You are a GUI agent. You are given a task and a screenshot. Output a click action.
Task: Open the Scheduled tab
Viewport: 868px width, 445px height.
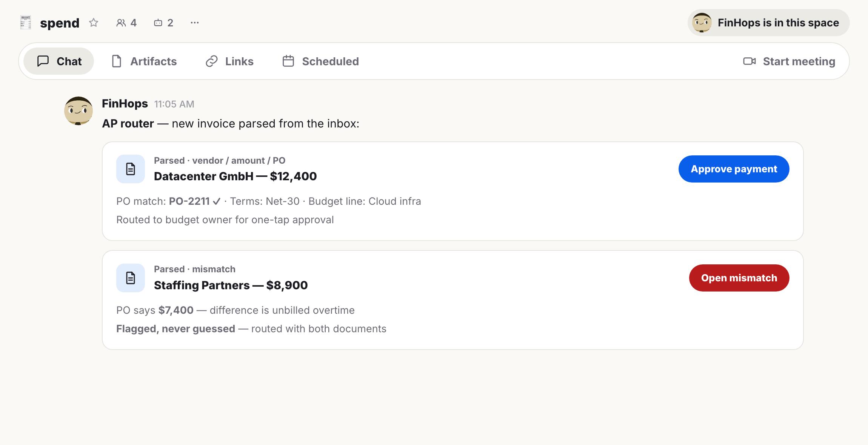[321, 61]
